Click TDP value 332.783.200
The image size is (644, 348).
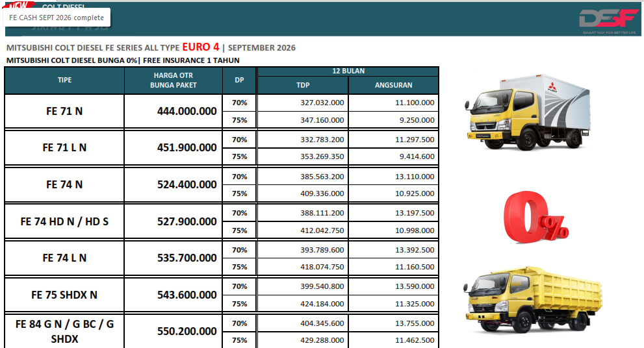322,140
